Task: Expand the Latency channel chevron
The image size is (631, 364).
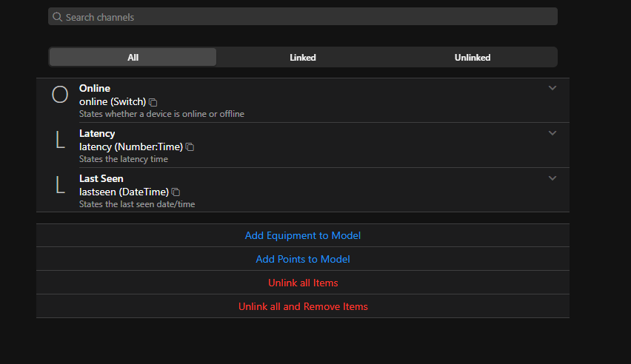Action: 552,133
